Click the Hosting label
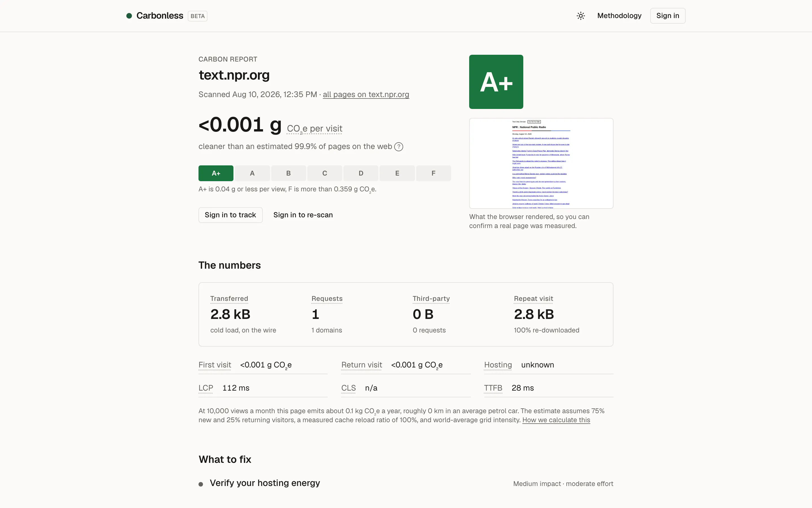Image resolution: width=812 pixels, height=508 pixels. pos(498,365)
